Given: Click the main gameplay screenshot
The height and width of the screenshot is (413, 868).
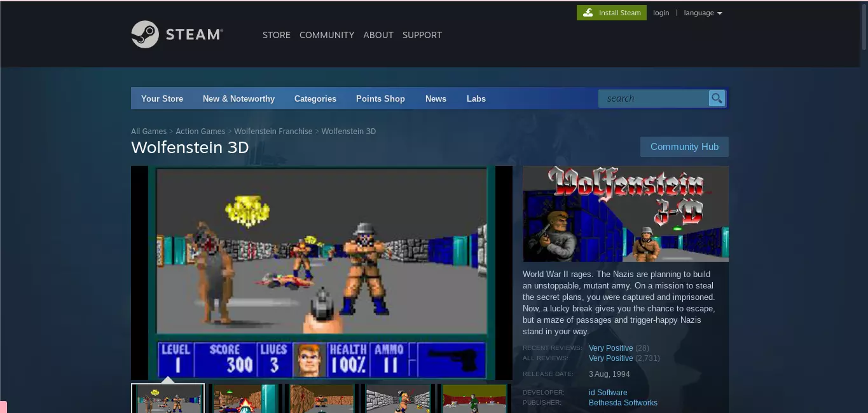Looking at the screenshot, I should click(x=322, y=273).
